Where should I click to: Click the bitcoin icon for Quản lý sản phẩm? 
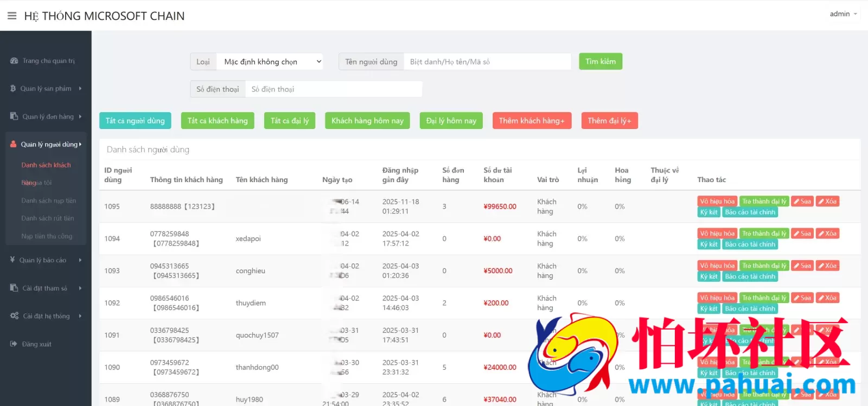13,88
